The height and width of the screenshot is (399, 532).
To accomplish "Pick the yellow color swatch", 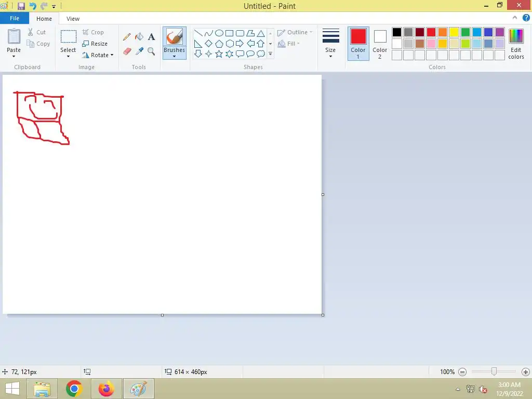I will (454, 32).
